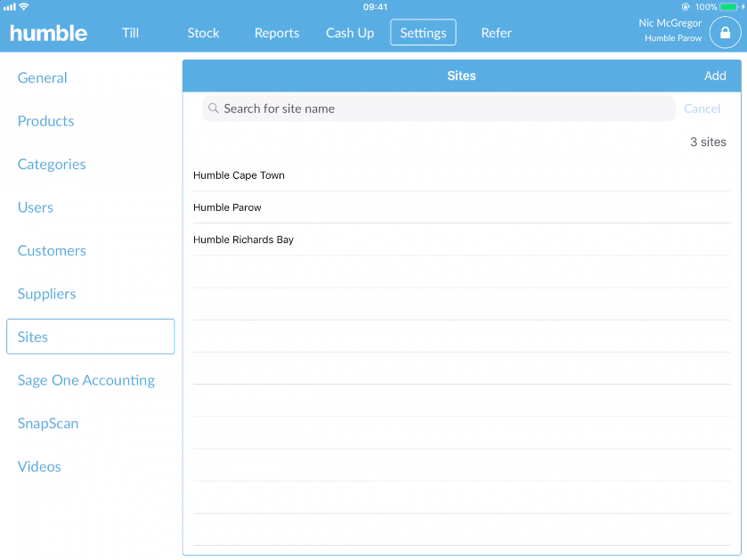The height and width of the screenshot is (560, 747).
Task: Click the 09:41 clock in status bar
Action: click(376, 6)
